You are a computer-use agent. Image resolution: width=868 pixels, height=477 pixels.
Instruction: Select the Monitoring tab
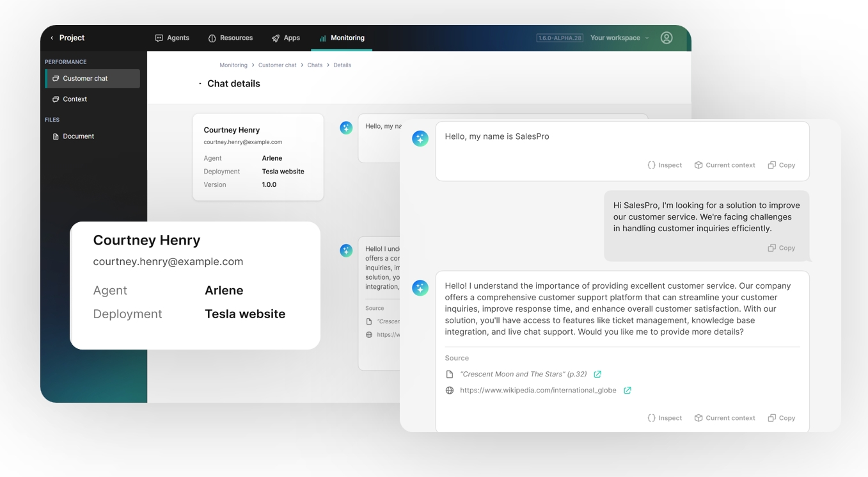coord(342,38)
